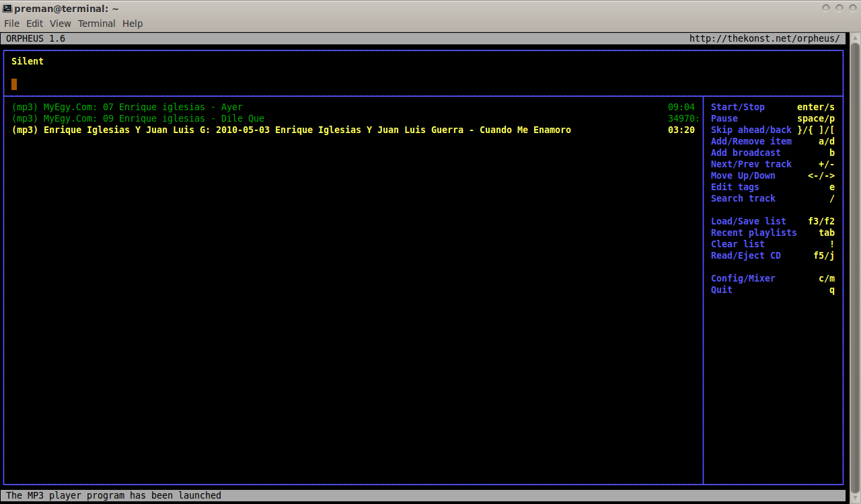The width and height of the screenshot is (861, 504).
Task: Select the track Enrique Iglesias - Ayer
Action: tap(128, 107)
